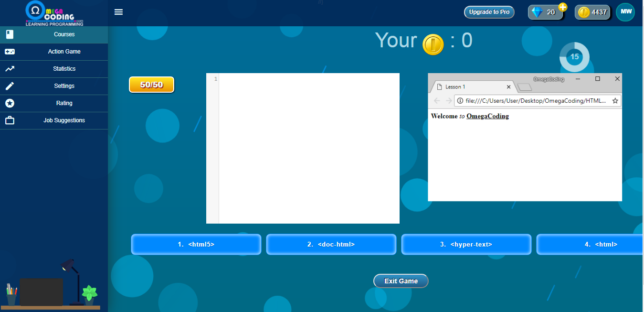Click the countdown timer ring showing 15

click(x=574, y=57)
